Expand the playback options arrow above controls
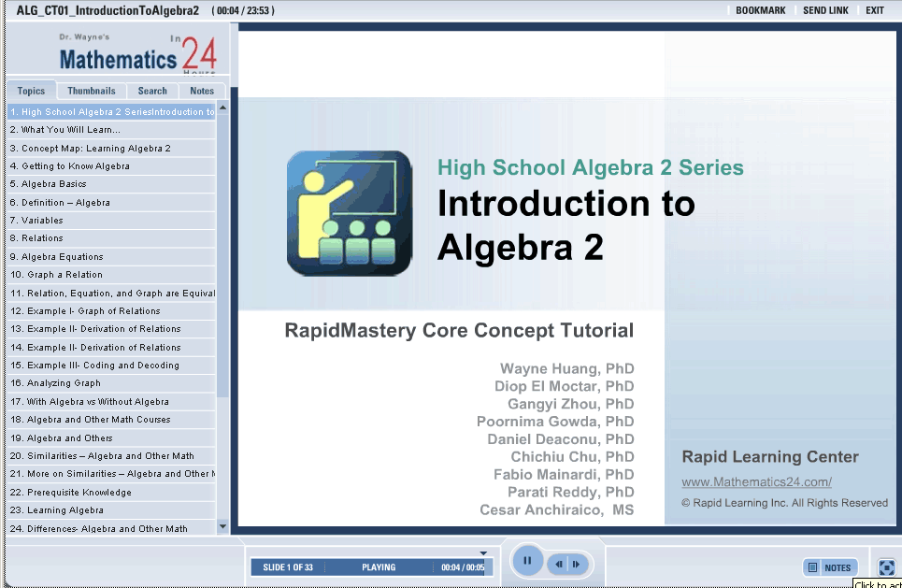 [483, 552]
